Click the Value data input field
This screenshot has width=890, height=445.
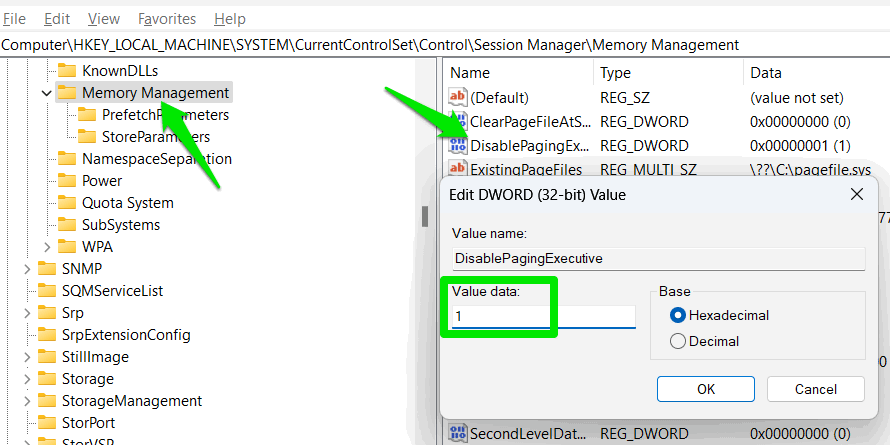(x=543, y=316)
